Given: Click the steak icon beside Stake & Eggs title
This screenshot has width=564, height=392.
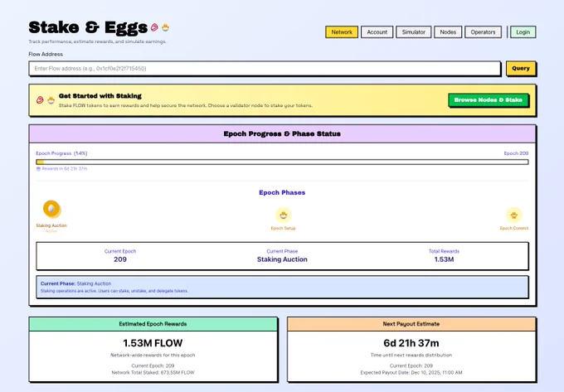Looking at the screenshot, I should point(154,27).
